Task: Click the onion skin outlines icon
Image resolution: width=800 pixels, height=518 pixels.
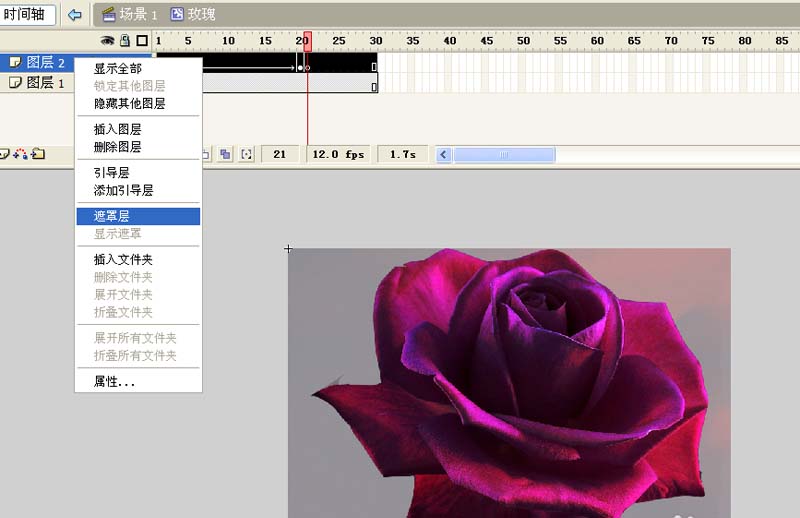Action: (206, 154)
